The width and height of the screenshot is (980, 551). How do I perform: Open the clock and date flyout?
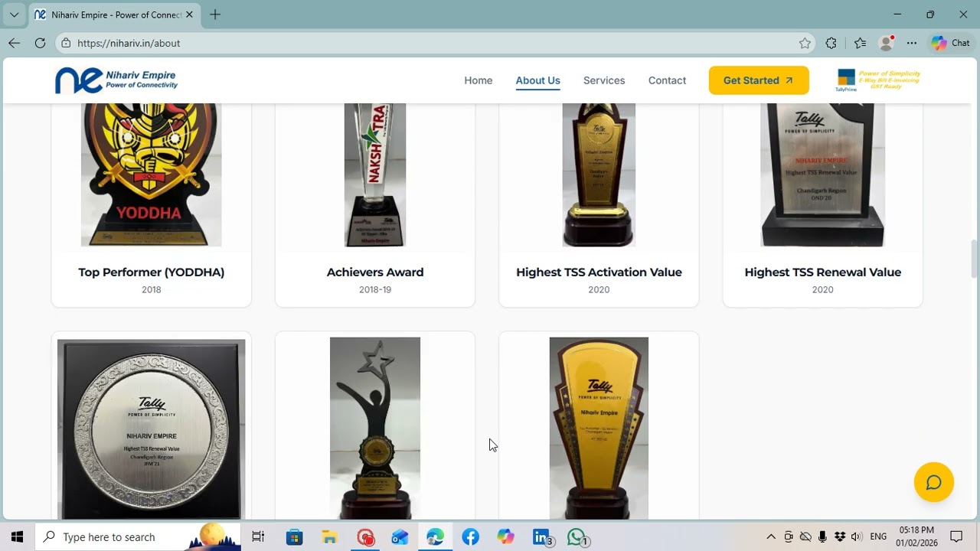pos(916,536)
